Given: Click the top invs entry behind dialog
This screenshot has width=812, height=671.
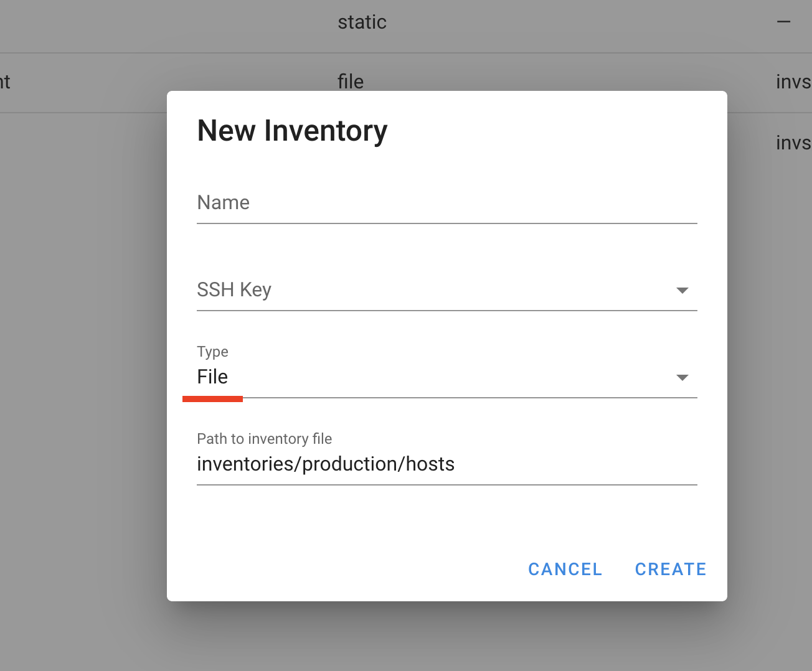Looking at the screenshot, I should (x=794, y=82).
